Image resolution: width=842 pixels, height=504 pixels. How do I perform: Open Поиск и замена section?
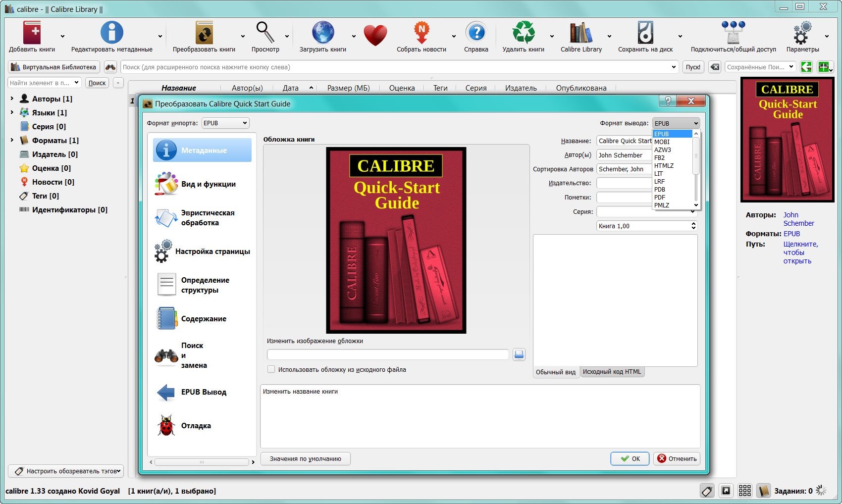[202, 355]
